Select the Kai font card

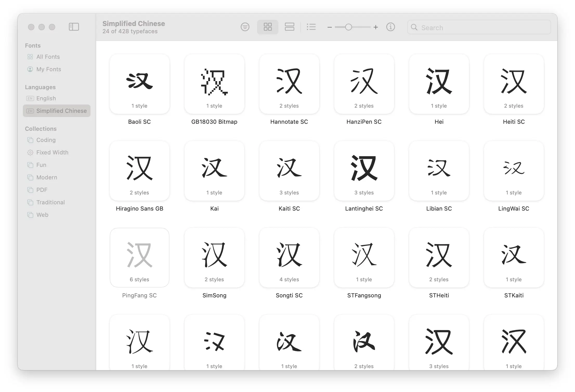click(x=214, y=171)
